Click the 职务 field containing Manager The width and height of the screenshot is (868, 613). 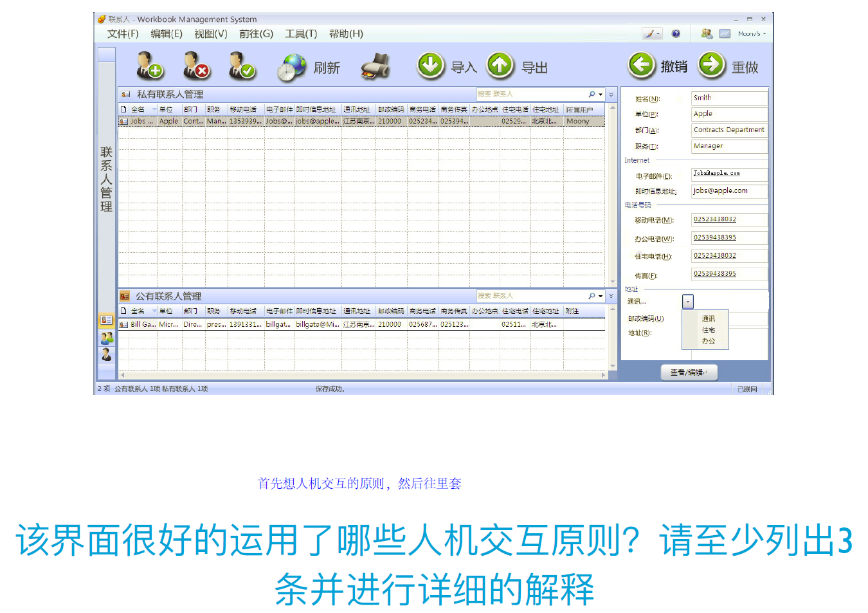[x=729, y=146]
